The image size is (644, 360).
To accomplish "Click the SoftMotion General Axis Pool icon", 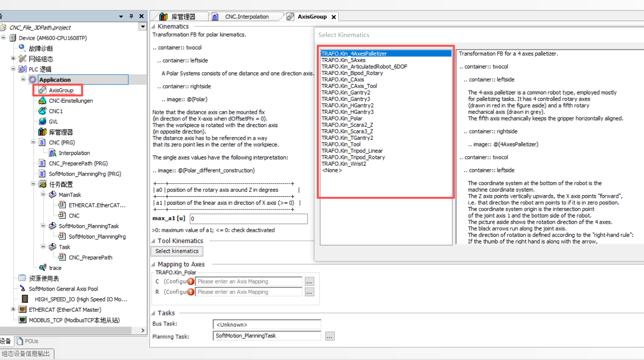I will pyautogui.click(x=23, y=289).
